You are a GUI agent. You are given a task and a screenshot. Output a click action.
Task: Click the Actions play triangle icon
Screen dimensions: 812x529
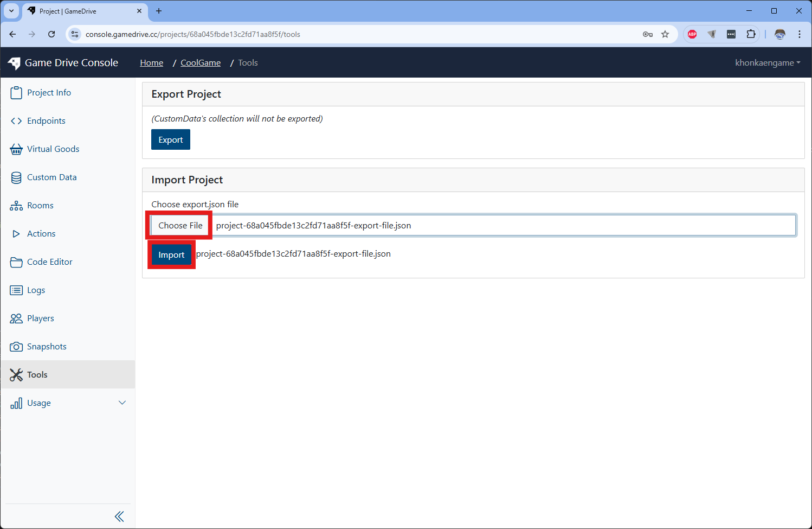point(16,233)
